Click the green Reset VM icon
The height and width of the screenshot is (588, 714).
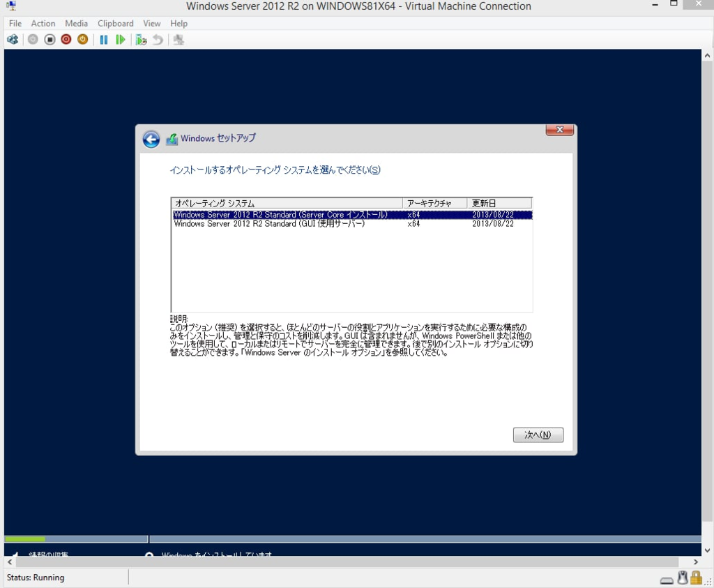[x=120, y=40]
